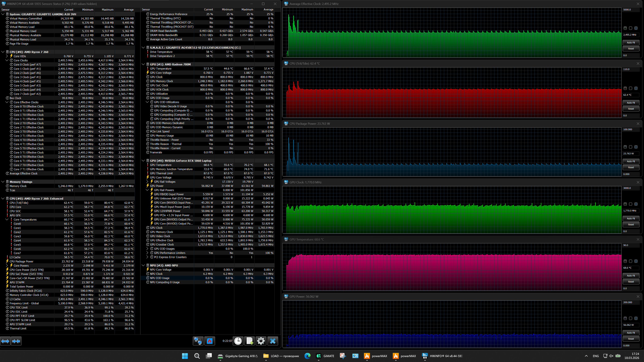The height and width of the screenshot is (362, 644).
Task: Click the shrink columns arrows button
Action: coord(16,341)
